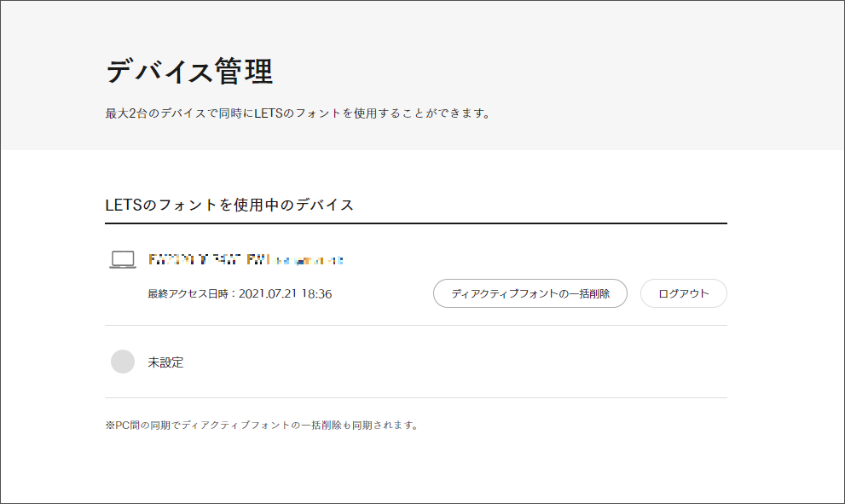
Task: Click the LETSのフォントを使用中のデバイス section title
Action: pyautogui.click(x=229, y=205)
